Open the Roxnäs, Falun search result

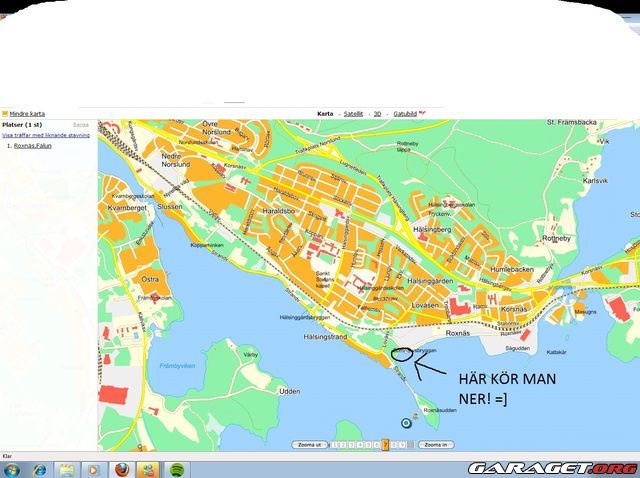(x=32, y=145)
